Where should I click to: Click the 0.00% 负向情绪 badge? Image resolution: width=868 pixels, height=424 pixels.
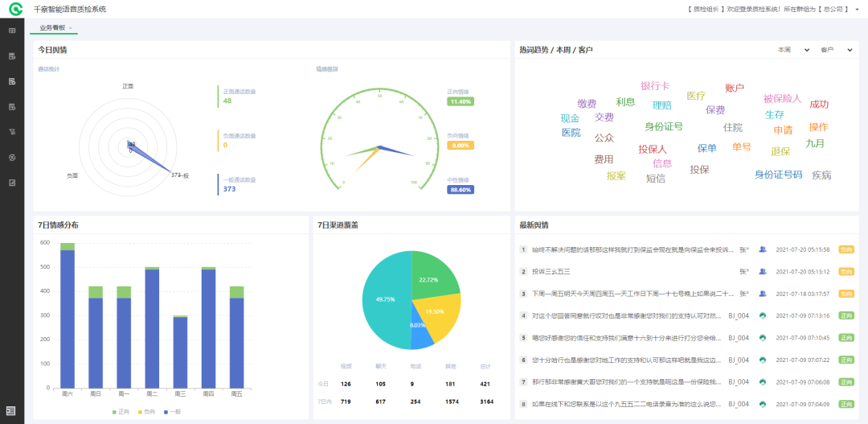tap(461, 146)
